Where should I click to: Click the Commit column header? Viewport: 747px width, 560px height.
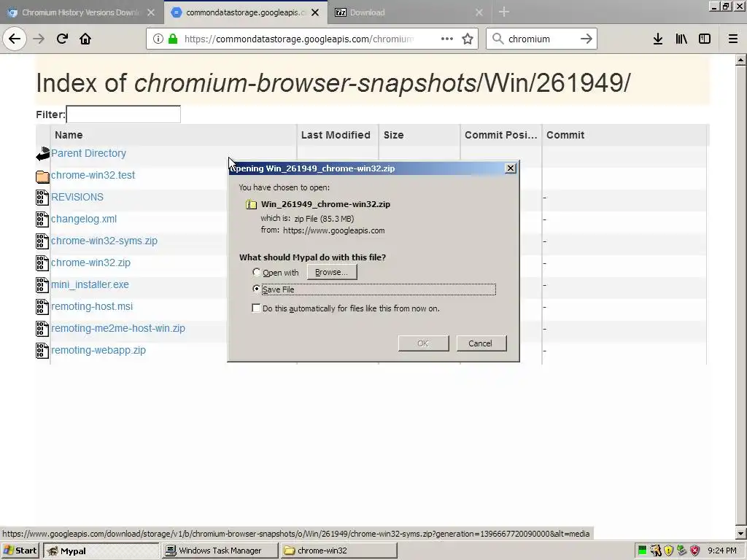[624, 135]
